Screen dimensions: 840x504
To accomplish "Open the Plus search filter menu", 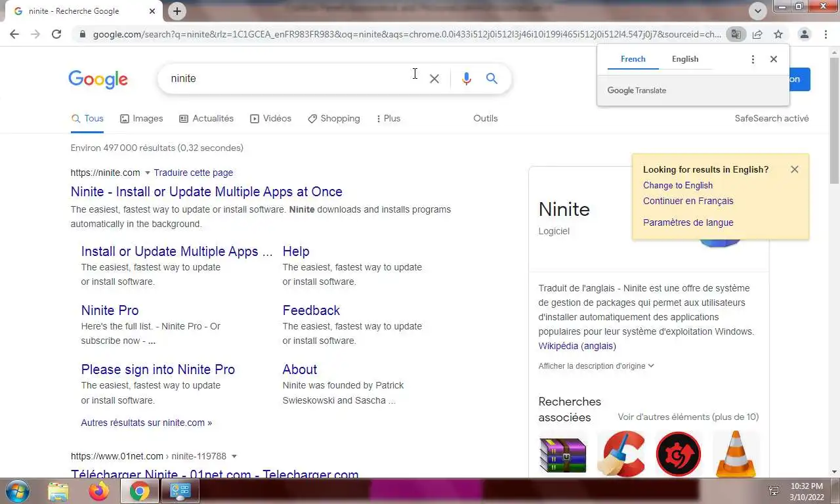I will (x=388, y=119).
